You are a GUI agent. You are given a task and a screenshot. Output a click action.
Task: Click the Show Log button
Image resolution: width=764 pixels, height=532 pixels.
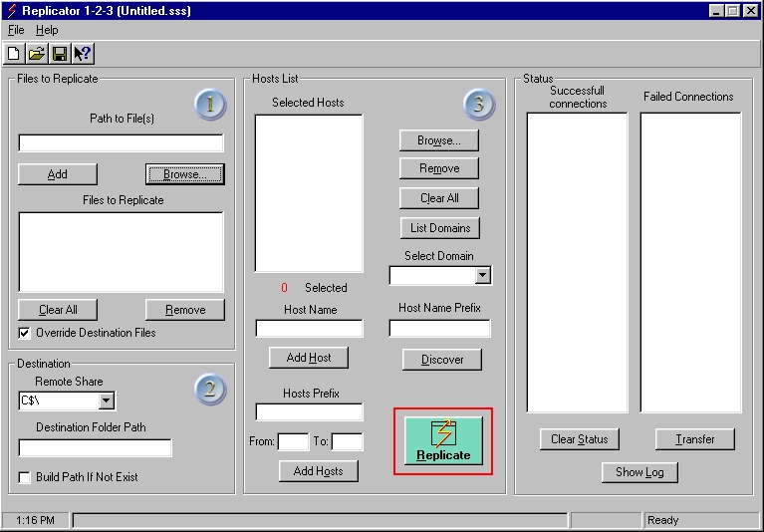(639, 472)
